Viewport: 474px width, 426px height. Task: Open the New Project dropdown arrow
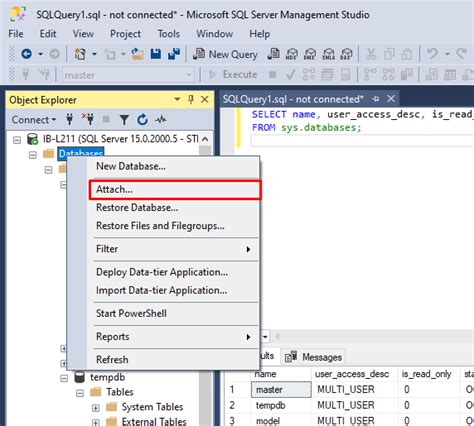pos(94,54)
